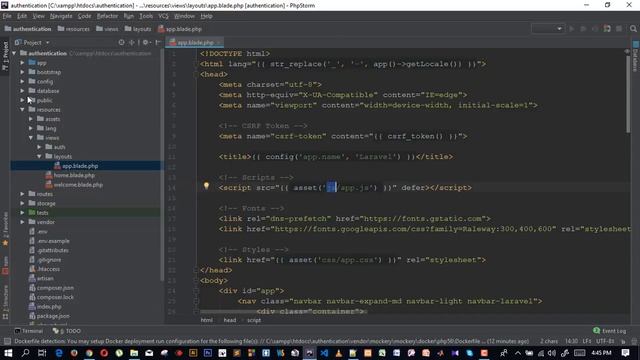Open Windows Start menu

[8, 353]
